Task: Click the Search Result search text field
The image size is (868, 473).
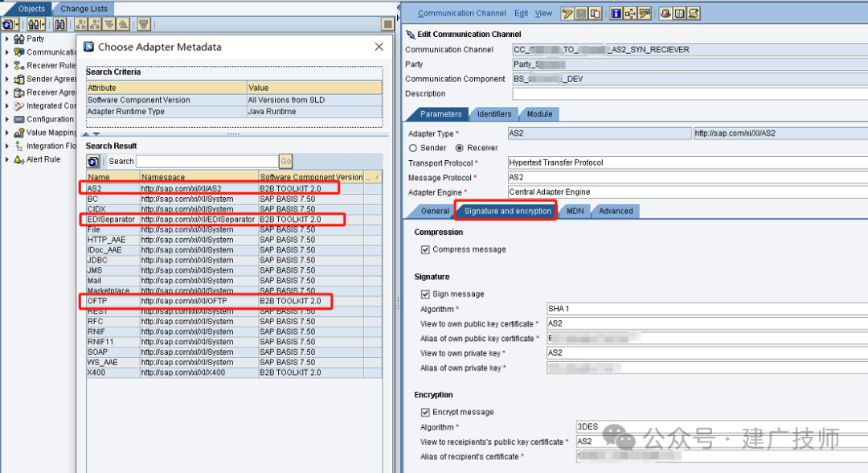Action: coord(207,161)
